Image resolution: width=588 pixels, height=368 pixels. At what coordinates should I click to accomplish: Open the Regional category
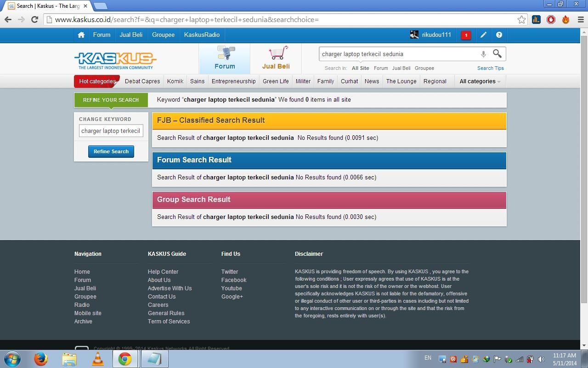tap(435, 81)
